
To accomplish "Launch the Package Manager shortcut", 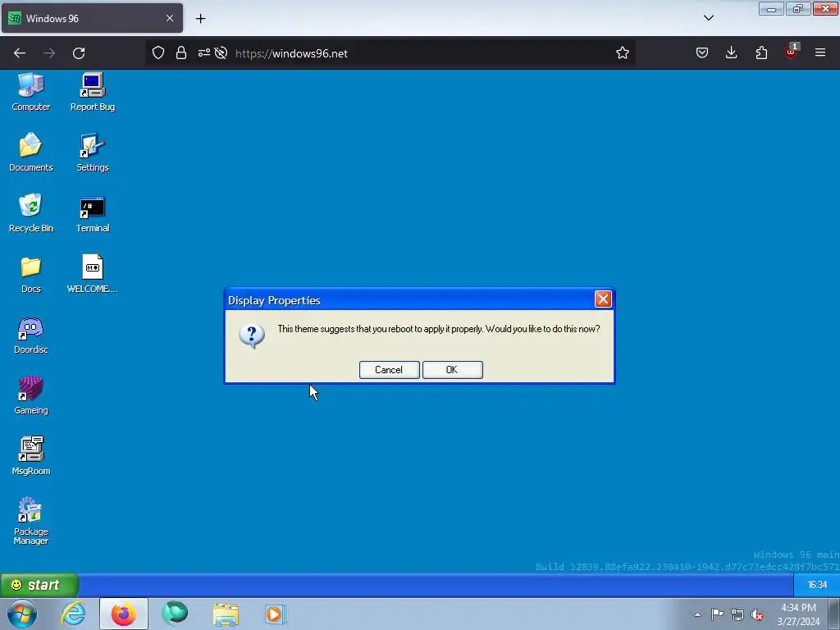I will pyautogui.click(x=31, y=521).
